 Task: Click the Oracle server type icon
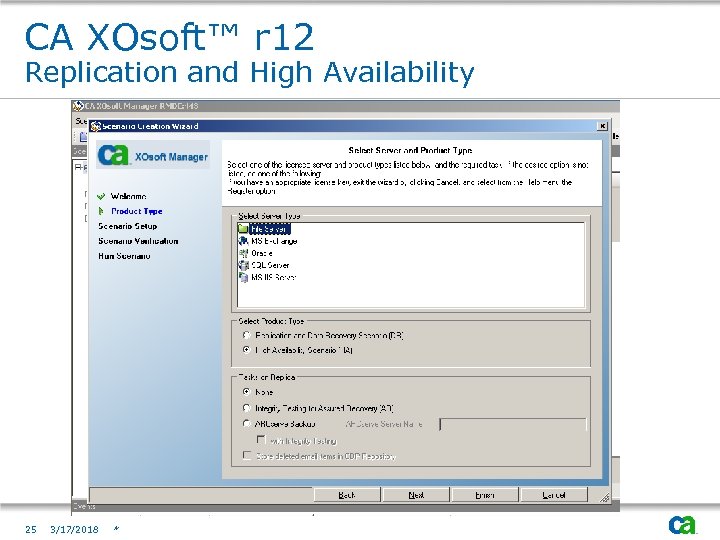click(243, 253)
